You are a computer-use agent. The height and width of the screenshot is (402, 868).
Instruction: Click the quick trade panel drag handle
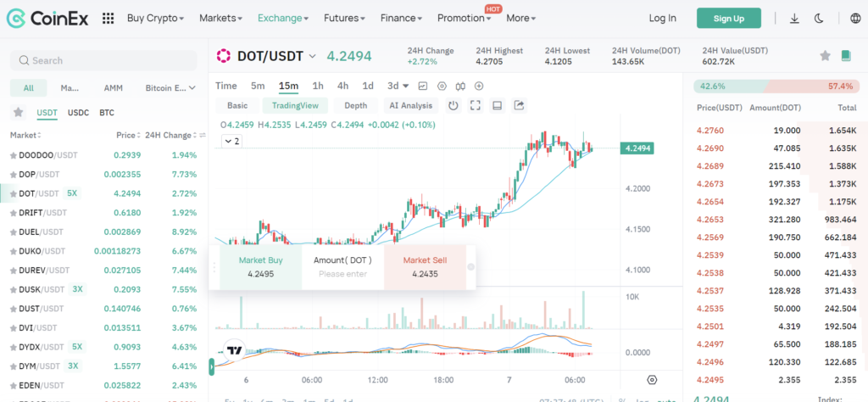(214, 267)
